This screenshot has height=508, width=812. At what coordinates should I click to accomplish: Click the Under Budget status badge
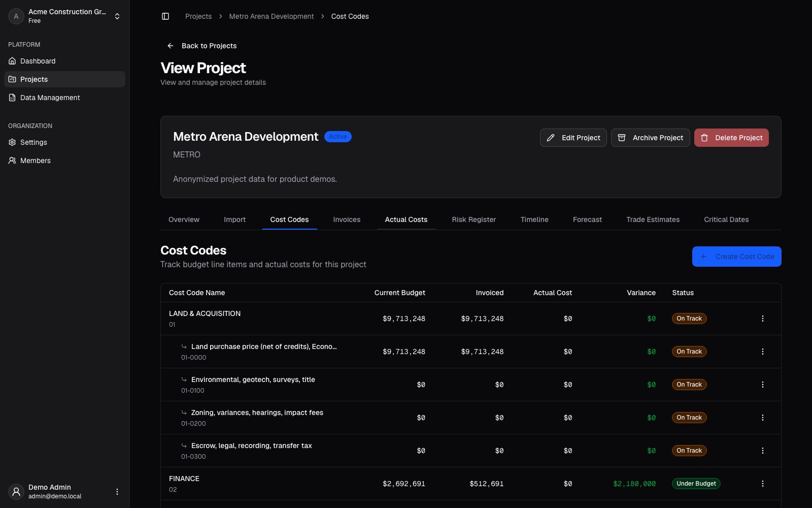pos(696,484)
